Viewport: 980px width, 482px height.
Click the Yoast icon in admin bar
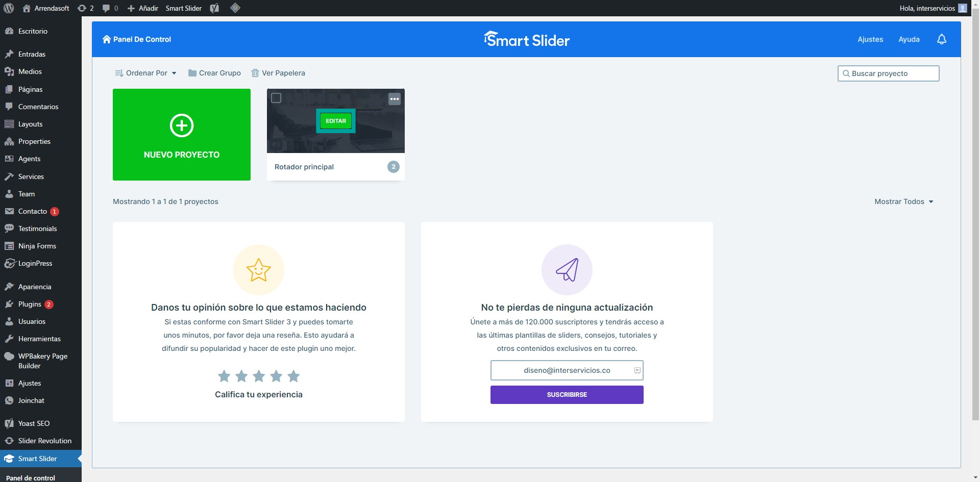(x=214, y=8)
